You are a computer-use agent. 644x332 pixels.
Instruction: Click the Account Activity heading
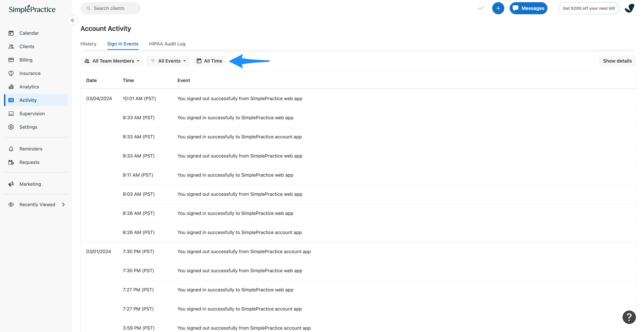click(106, 29)
